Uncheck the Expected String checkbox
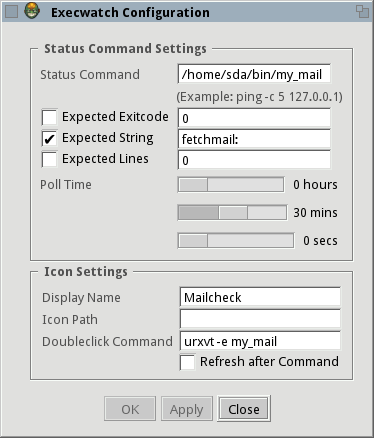Viewport: 374px width, 438px height. point(49,138)
